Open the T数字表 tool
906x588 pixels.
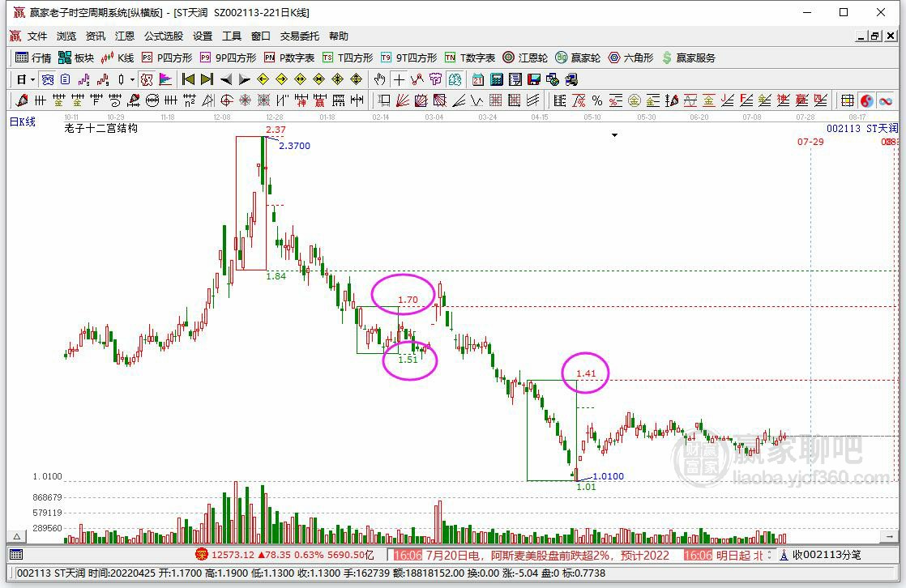[470, 58]
